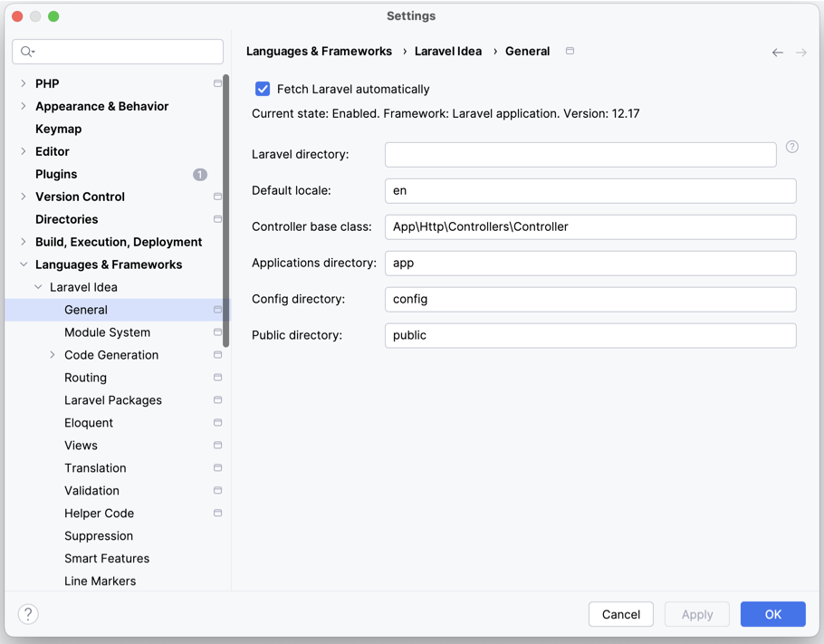This screenshot has width=824, height=644.
Task: Click project-level icon next to Directories
Action: [x=217, y=219]
